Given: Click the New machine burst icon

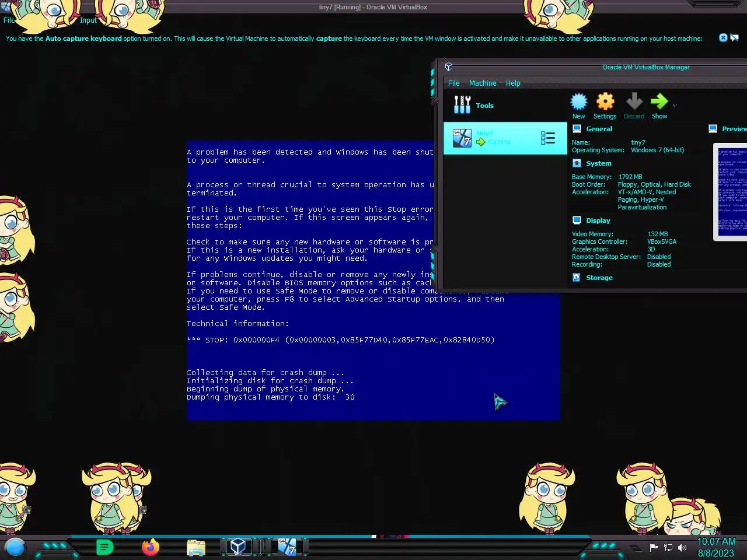Looking at the screenshot, I should 578,101.
